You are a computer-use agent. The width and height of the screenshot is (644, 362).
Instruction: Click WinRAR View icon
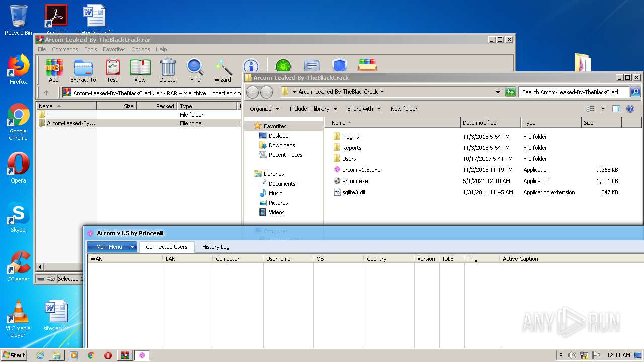[140, 70]
